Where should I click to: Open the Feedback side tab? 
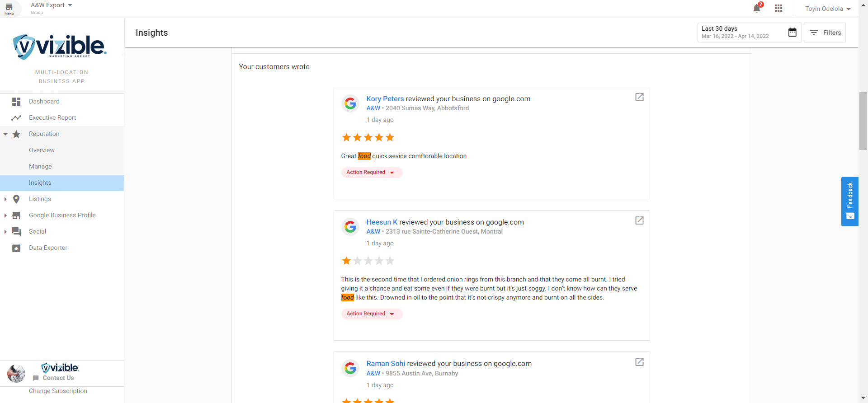point(849,201)
